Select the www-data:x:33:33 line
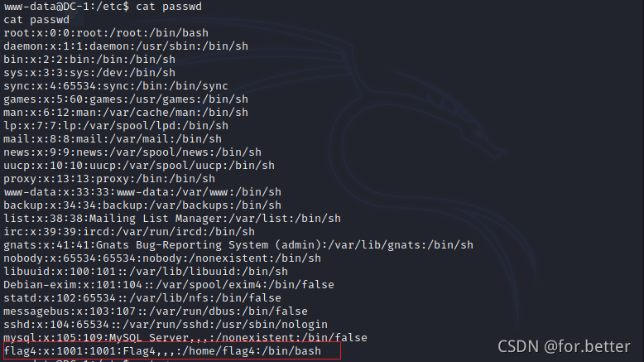 tap(142, 192)
